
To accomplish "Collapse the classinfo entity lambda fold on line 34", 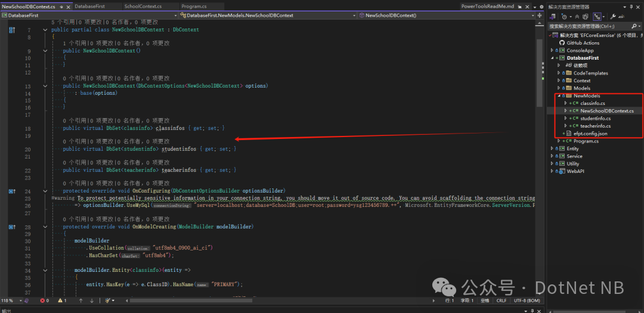I will coord(45,271).
